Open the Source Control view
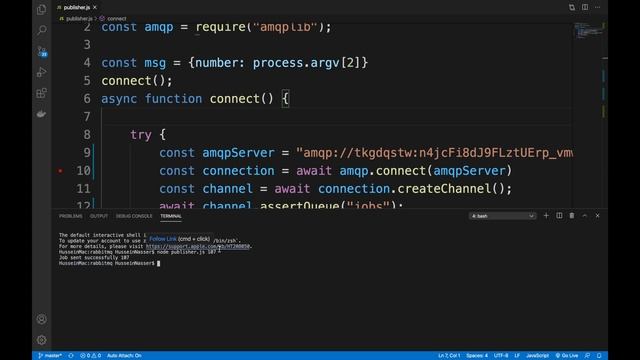Viewport: 640px width, 360px height. pyautogui.click(x=42, y=51)
